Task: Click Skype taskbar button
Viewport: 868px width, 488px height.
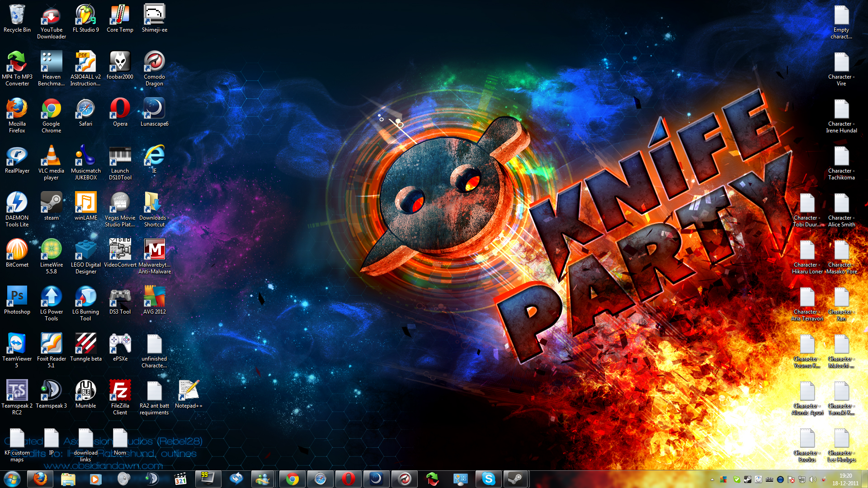Action: point(488,479)
